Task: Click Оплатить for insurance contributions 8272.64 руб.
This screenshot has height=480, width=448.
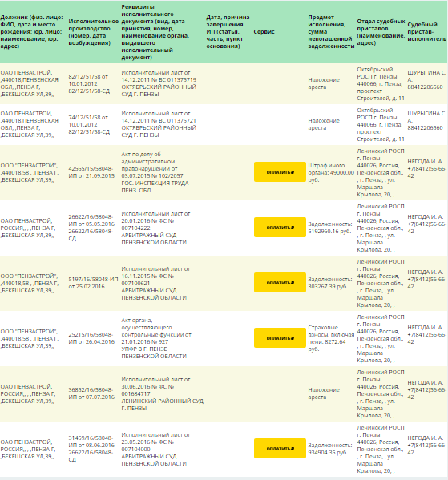Action: click(x=280, y=338)
